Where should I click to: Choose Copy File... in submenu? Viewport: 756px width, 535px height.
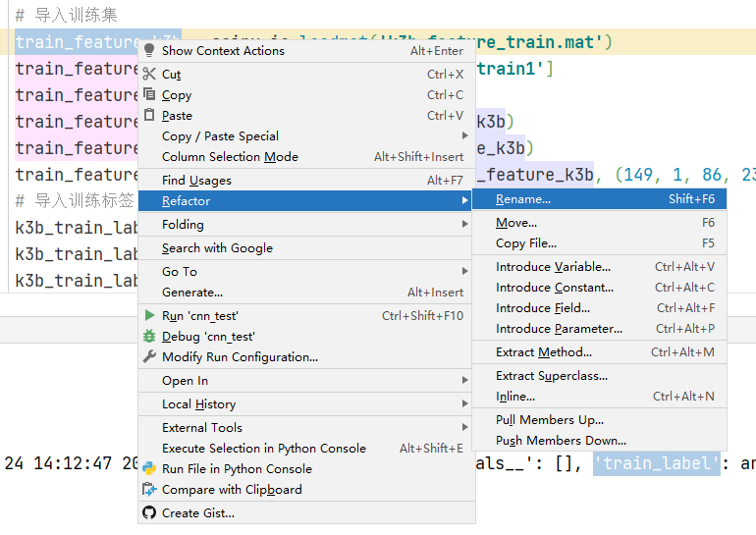[599, 243]
